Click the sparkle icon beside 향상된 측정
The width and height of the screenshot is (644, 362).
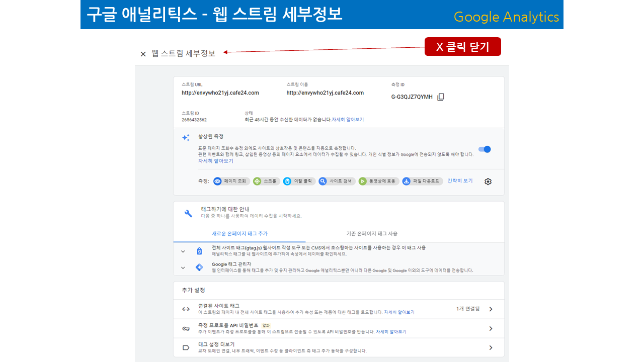[186, 137]
